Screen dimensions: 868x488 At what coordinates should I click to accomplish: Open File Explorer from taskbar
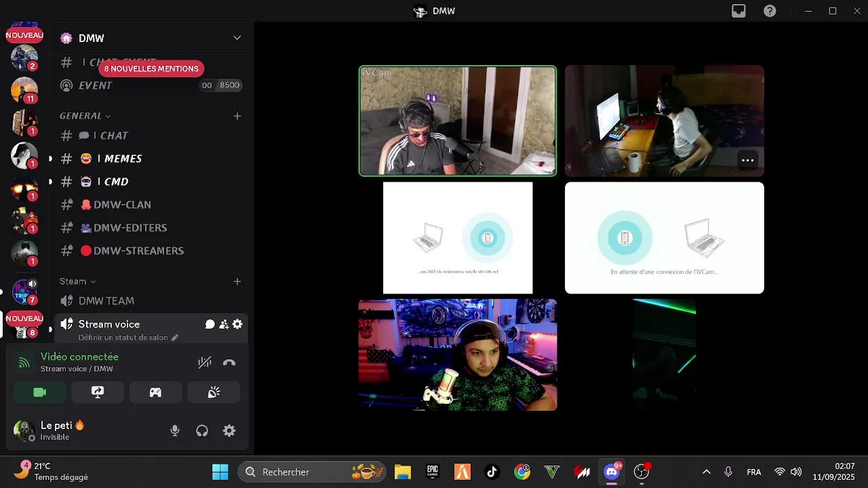coord(403,472)
